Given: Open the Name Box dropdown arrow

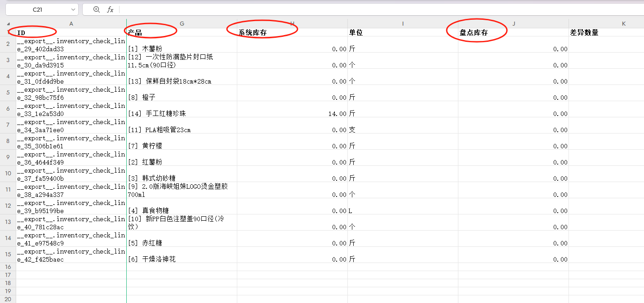Looking at the screenshot, I should pyautogui.click(x=73, y=9).
